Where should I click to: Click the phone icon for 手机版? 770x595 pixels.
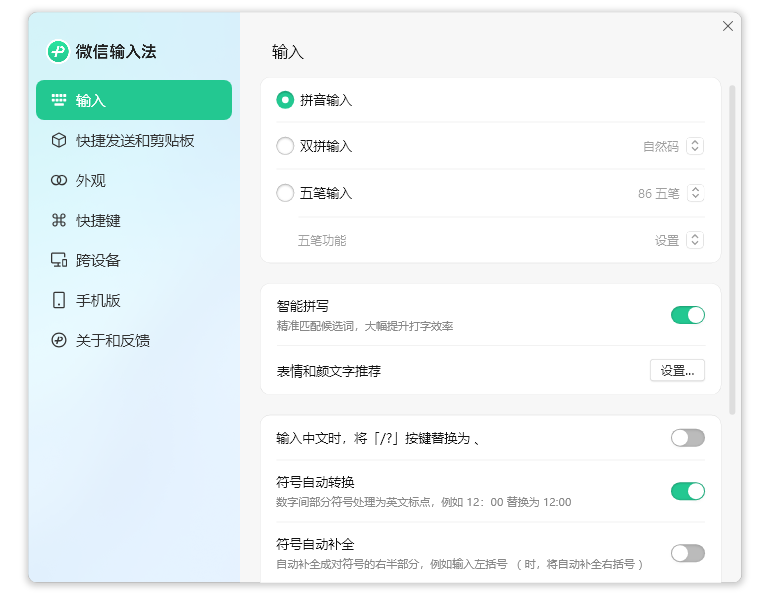[x=59, y=300]
